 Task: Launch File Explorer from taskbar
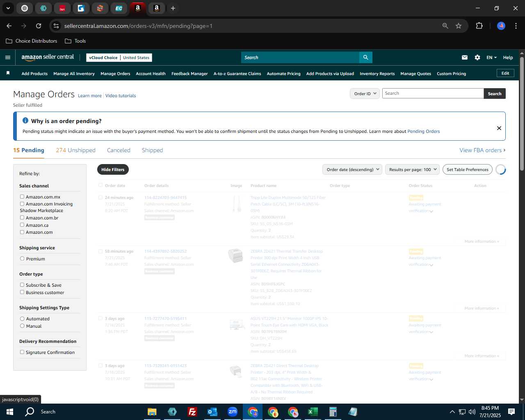click(152, 412)
